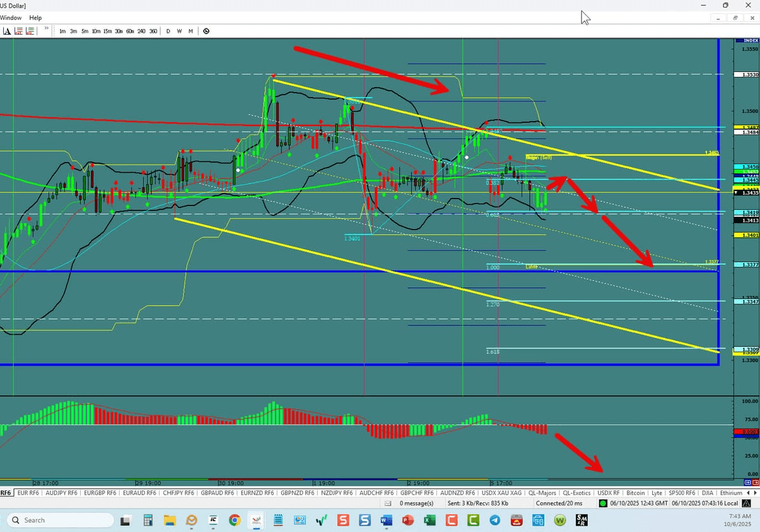Select the SP500 RF6 symbol tab
760x532 pixels.
(682, 493)
